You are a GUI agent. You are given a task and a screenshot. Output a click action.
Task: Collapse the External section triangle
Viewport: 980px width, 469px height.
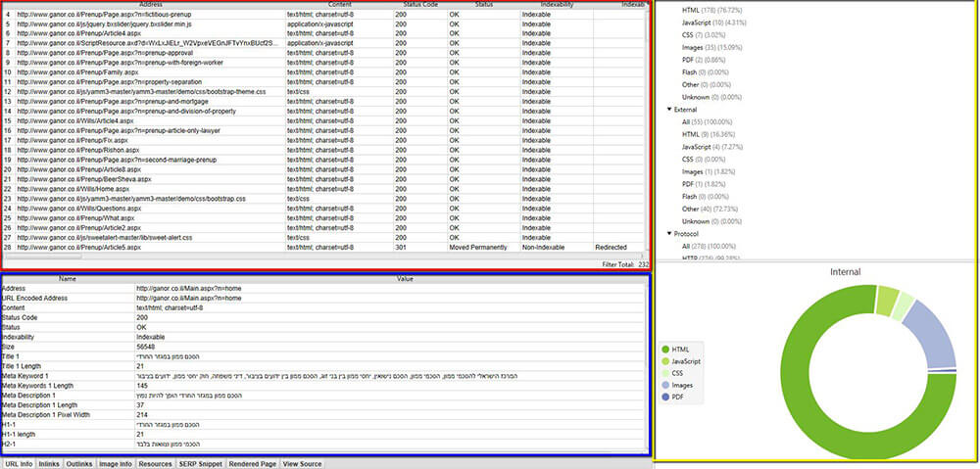click(x=669, y=110)
